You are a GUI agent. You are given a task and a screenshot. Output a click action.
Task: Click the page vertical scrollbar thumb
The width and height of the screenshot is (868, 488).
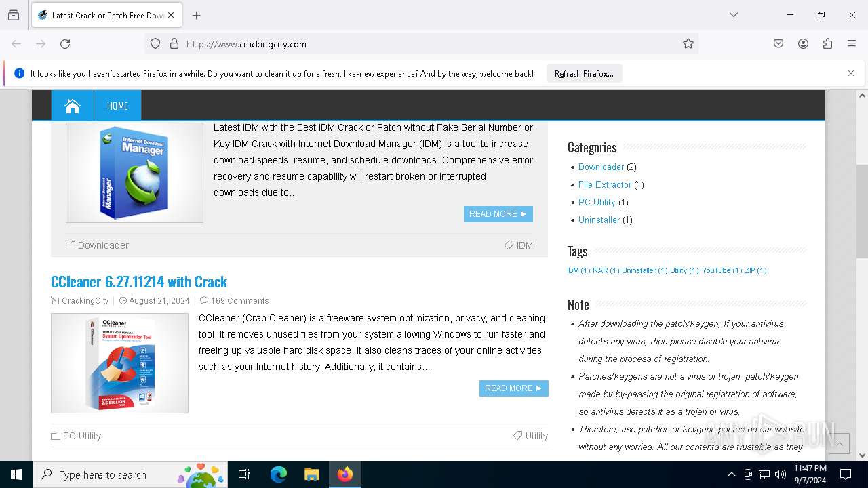(x=862, y=211)
